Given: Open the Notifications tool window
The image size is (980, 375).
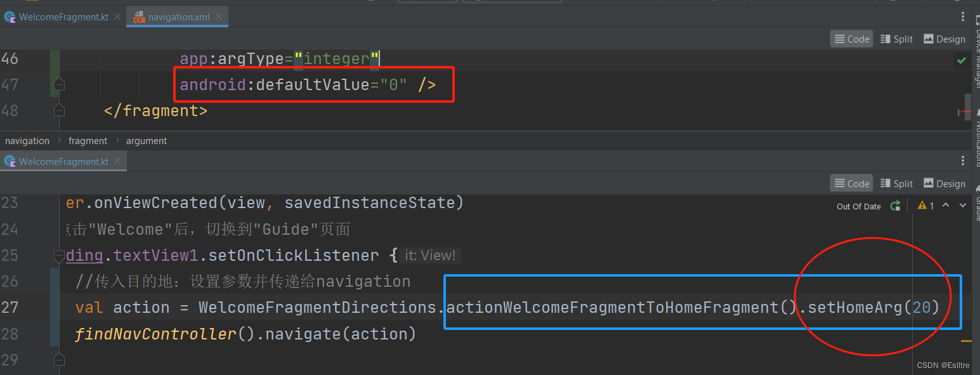Looking at the screenshot, I should point(976,143).
